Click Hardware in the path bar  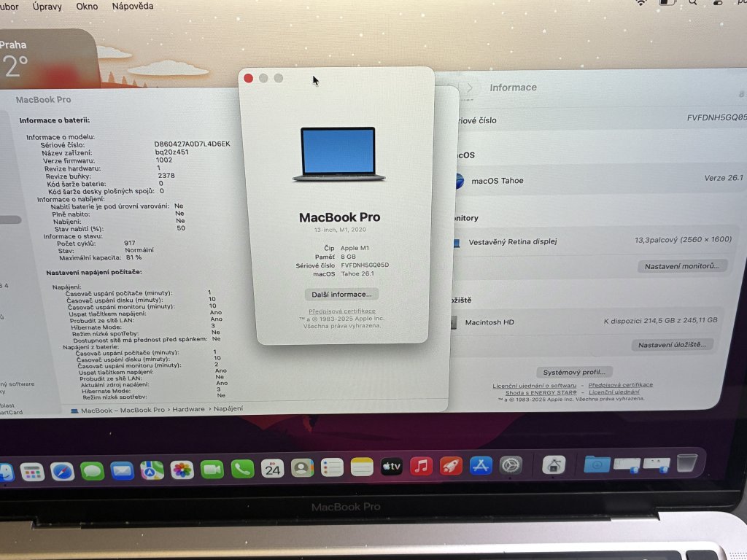click(188, 409)
